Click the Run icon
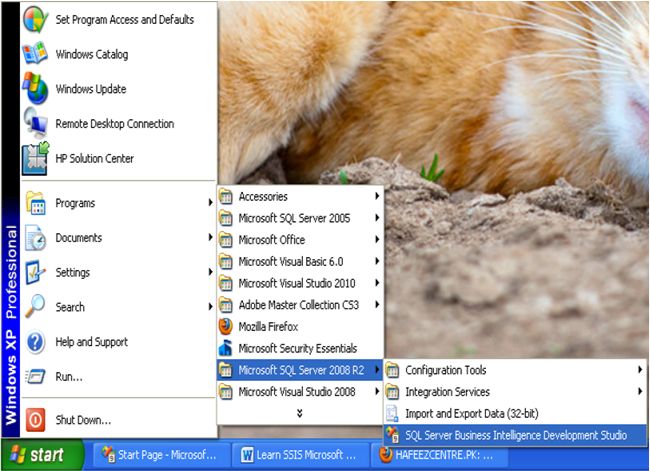 tap(36, 376)
